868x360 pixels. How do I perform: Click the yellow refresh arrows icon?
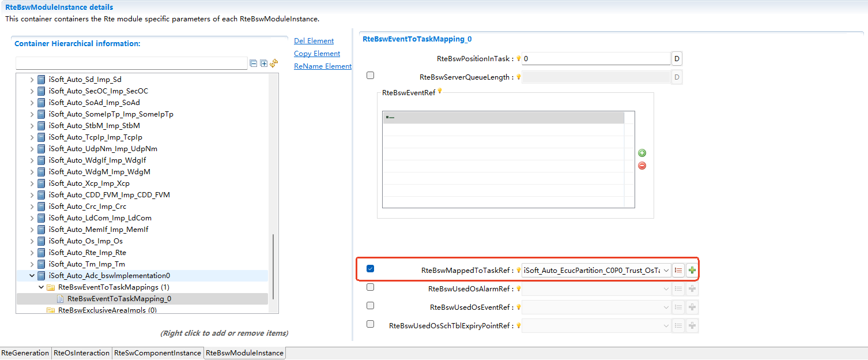pyautogui.click(x=274, y=63)
